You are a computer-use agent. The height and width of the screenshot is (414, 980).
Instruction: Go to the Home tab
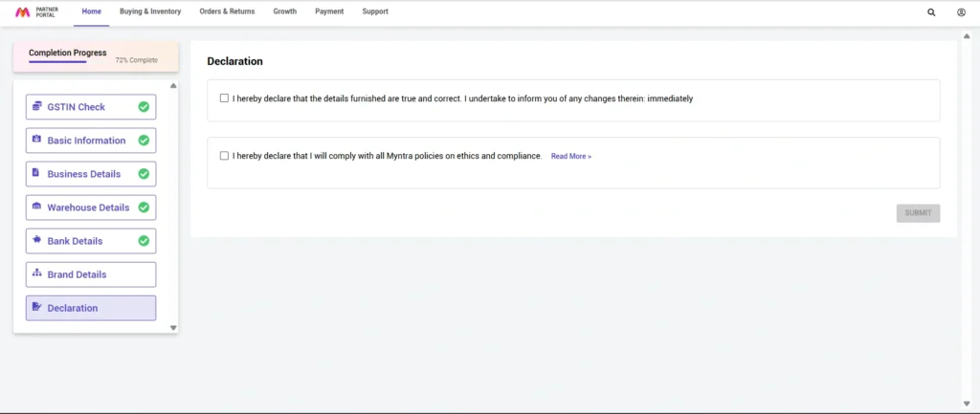tap(91, 11)
